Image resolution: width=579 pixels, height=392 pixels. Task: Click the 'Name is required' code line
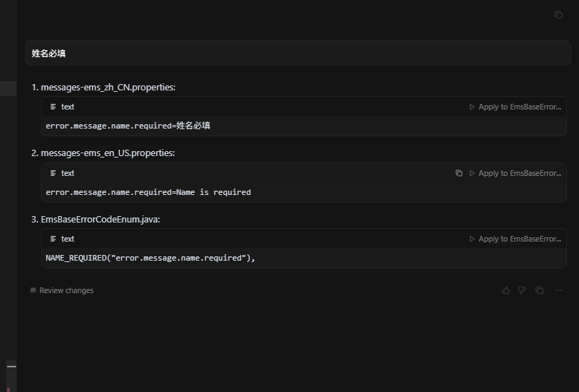coord(148,192)
